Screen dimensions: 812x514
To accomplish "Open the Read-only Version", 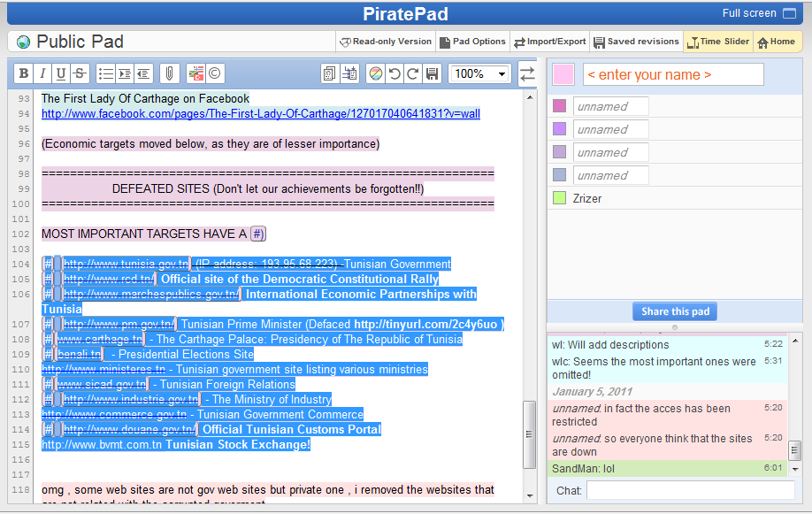I will 386,42.
